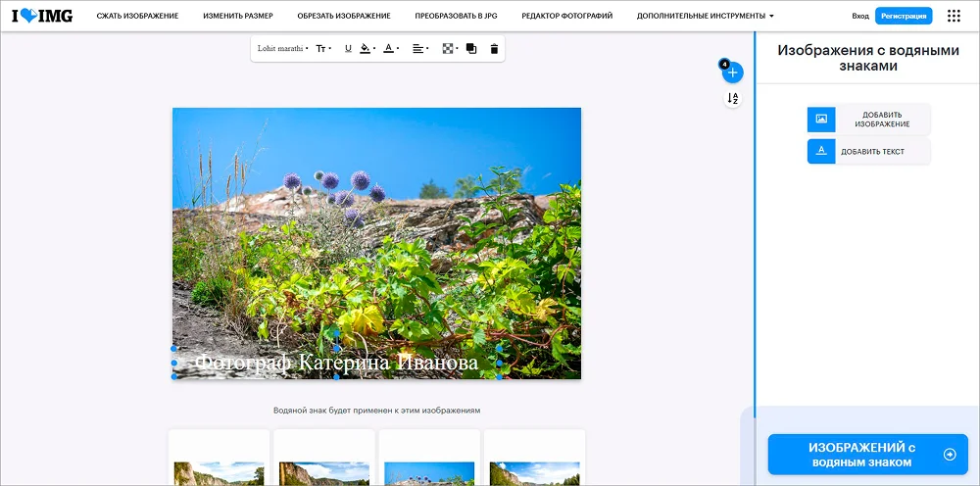The width and height of the screenshot is (980, 486).
Task: Click the Регистрация button
Action: coord(904,16)
